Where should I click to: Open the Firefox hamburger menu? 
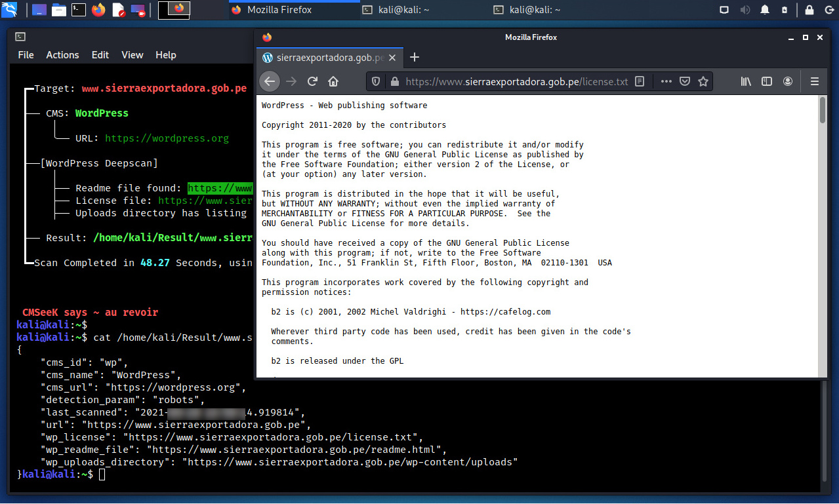coord(815,81)
